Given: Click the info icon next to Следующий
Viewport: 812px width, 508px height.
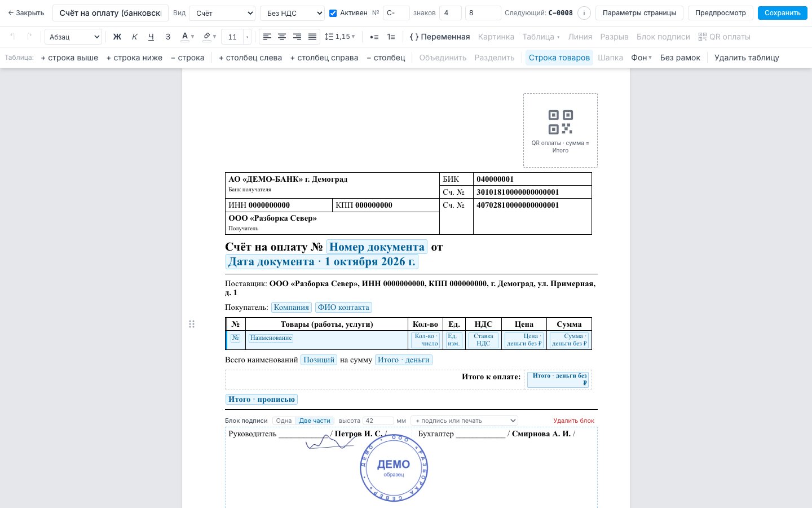Looking at the screenshot, I should point(584,13).
